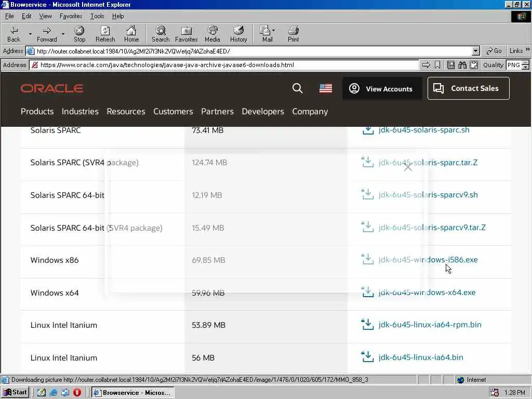Click the US flag country selector

[326, 88]
